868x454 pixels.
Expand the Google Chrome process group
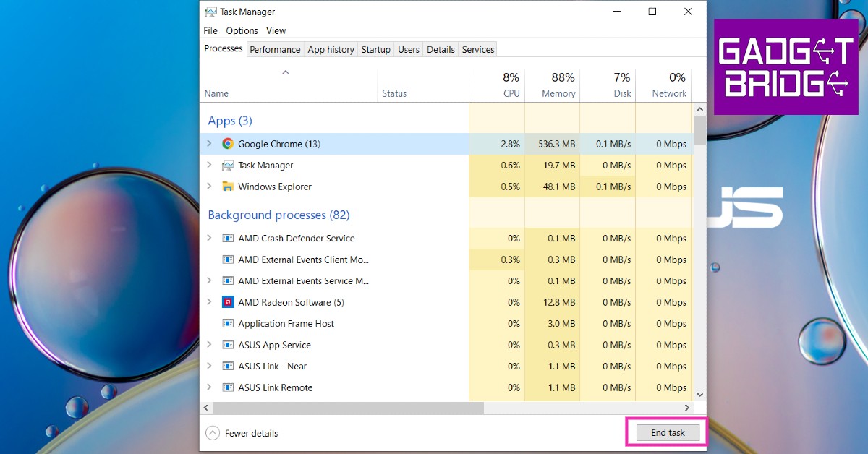[209, 144]
